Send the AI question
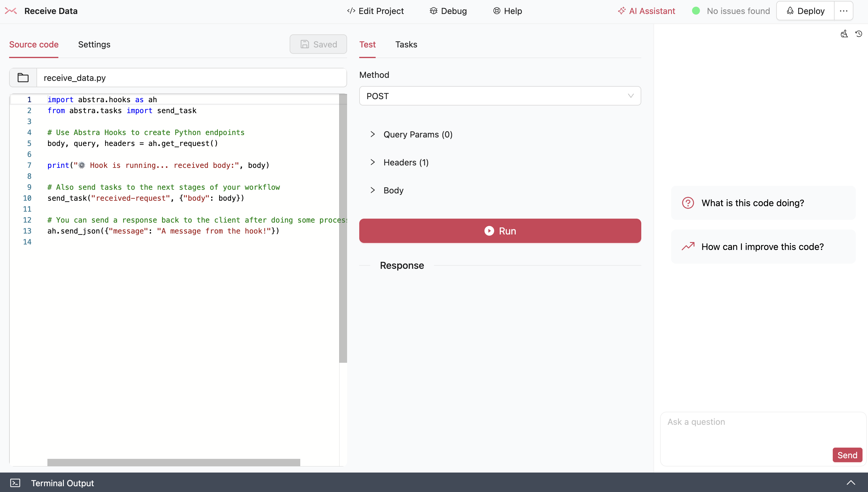 (x=847, y=455)
